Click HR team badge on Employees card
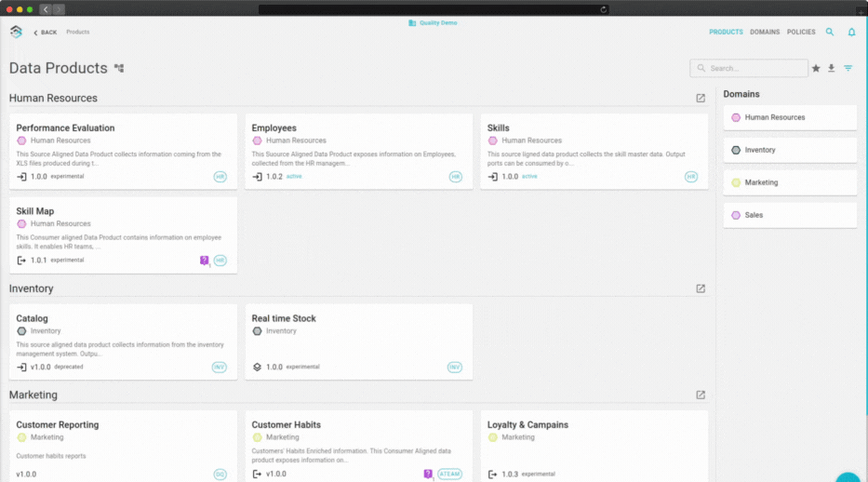The width and height of the screenshot is (868, 482). (455, 177)
